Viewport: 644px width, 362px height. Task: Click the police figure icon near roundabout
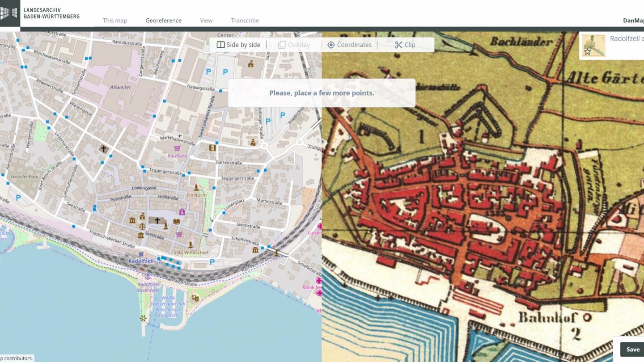tap(253, 143)
